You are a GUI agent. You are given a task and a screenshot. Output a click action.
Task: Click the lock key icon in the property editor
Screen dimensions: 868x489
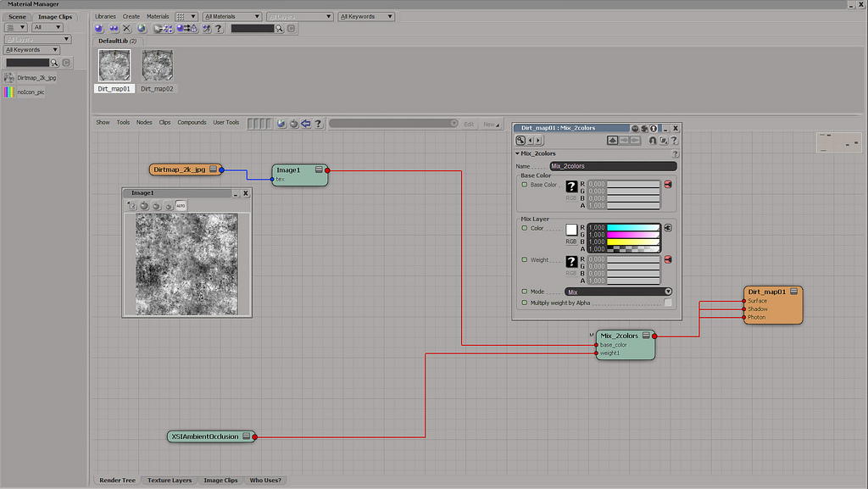(x=520, y=141)
